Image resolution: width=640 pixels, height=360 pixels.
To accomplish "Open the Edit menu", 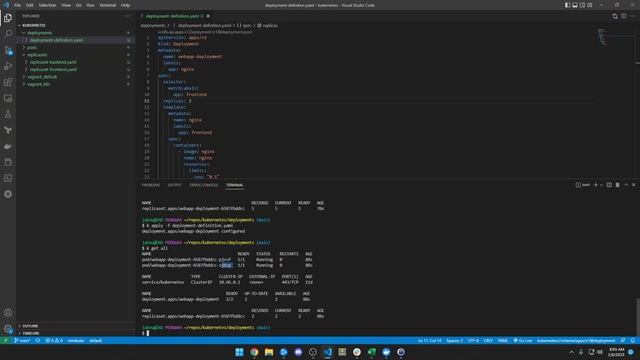I will tap(30, 5).
